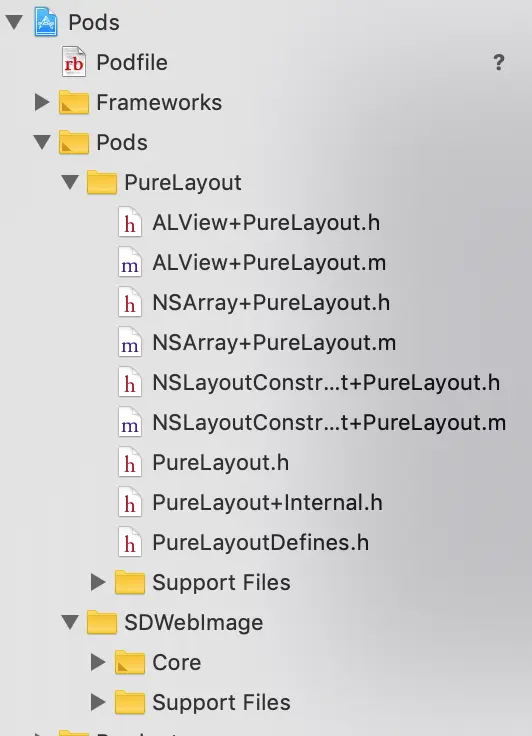Click the ALView+PureLayout.h header icon
532x736 pixels.
130,222
